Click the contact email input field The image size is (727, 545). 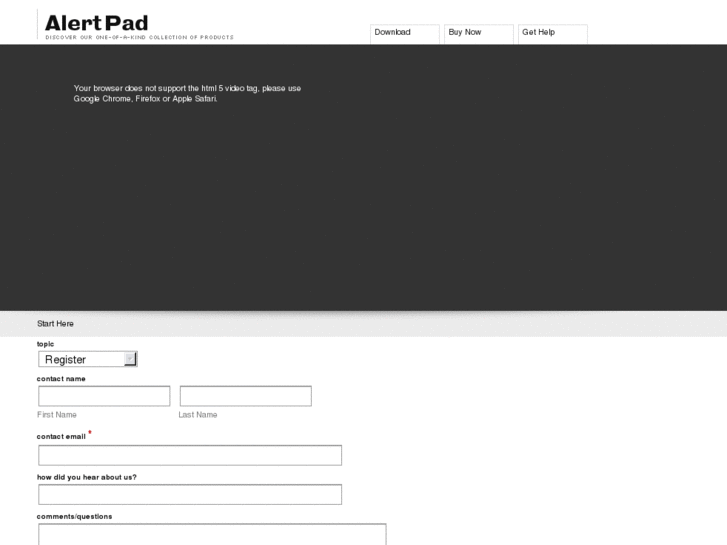click(x=190, y=455)
